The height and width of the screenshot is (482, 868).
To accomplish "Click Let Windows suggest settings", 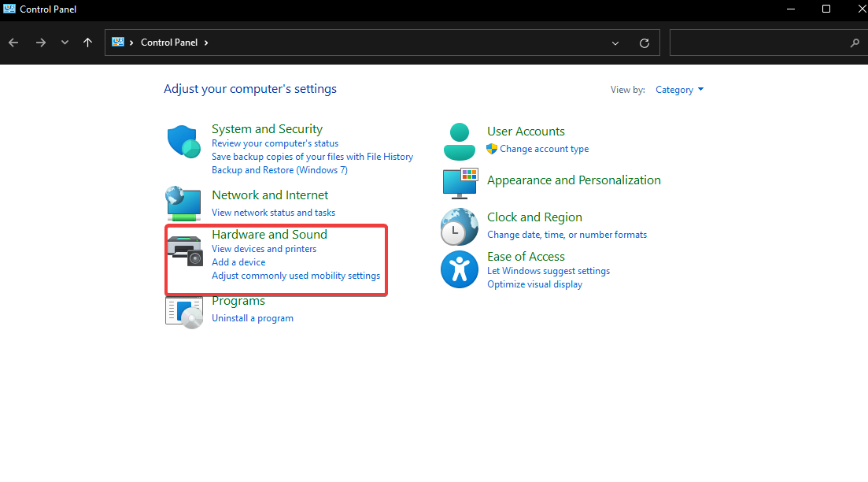I will (548, 271).
